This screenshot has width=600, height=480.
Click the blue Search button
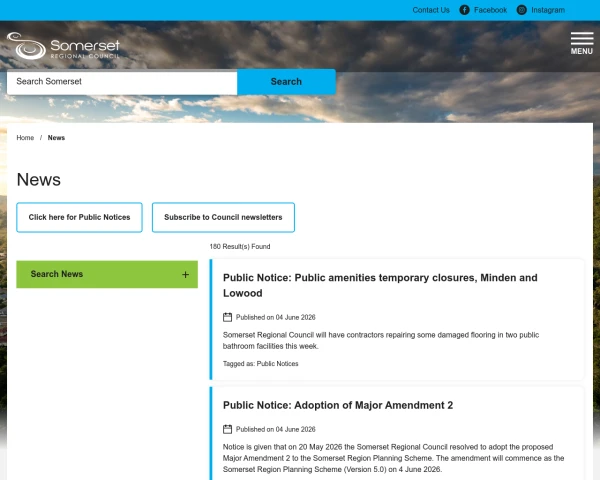click(286, 82)
